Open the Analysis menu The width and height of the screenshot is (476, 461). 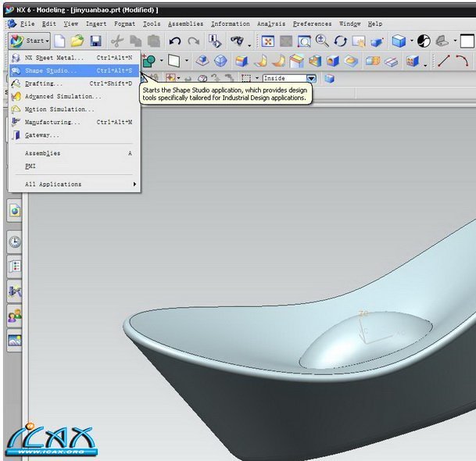271,24
